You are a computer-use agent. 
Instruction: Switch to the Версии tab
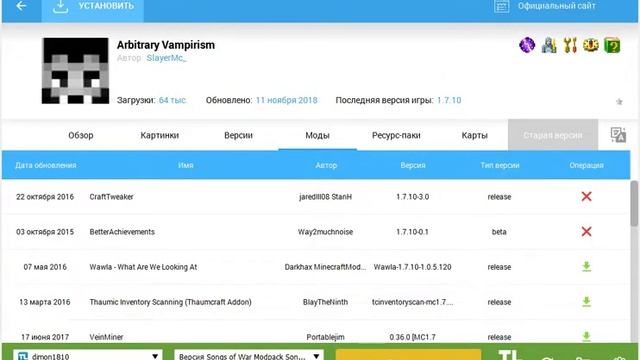pyautogui.click(x=238, y=135)
